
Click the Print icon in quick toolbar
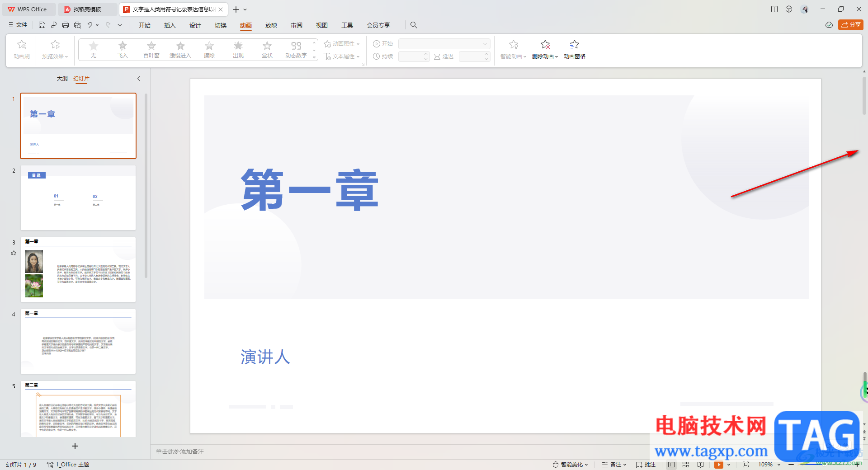[x=66, y=25]
